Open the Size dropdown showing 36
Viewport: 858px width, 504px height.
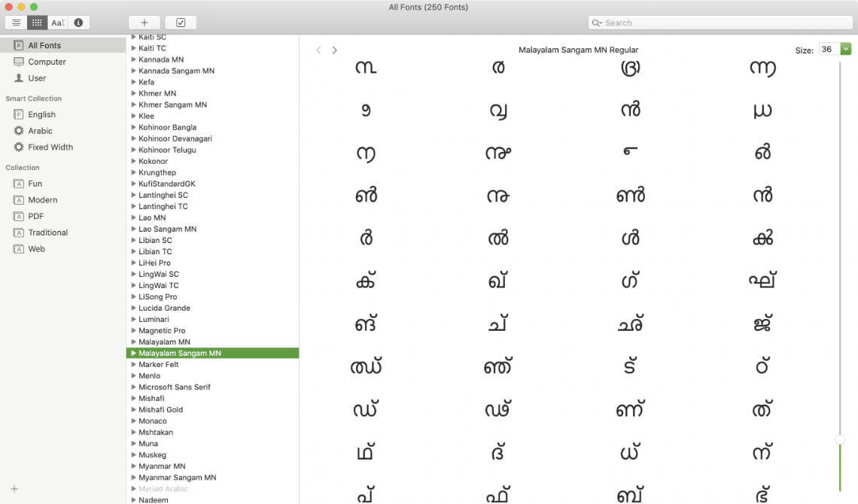844,49
